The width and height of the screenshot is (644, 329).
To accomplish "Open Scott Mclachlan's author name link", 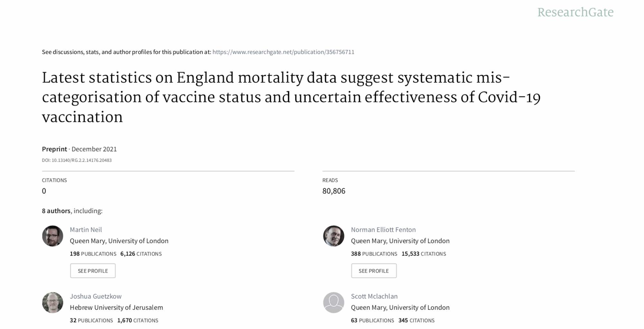I will click(374, 296).
